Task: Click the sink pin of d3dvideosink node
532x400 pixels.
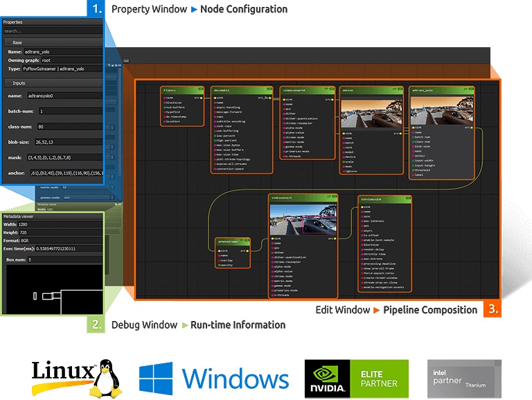Action: point(362,207)
